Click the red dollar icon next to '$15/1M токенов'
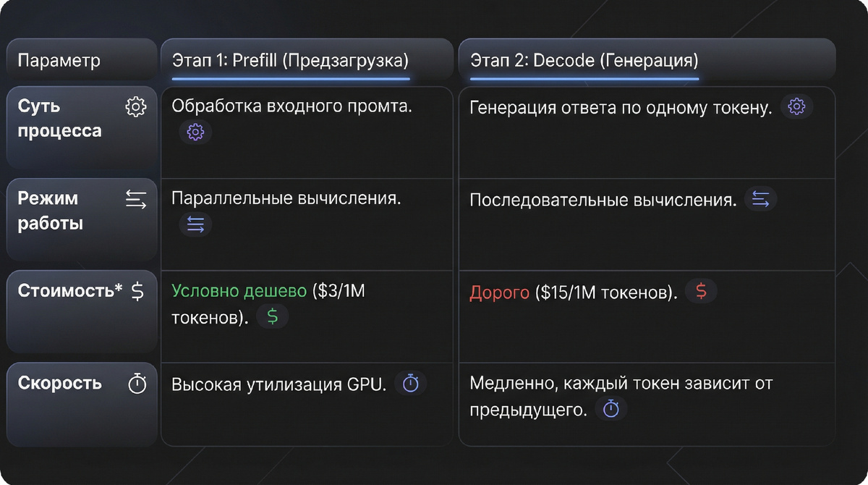 pos(699,291)
